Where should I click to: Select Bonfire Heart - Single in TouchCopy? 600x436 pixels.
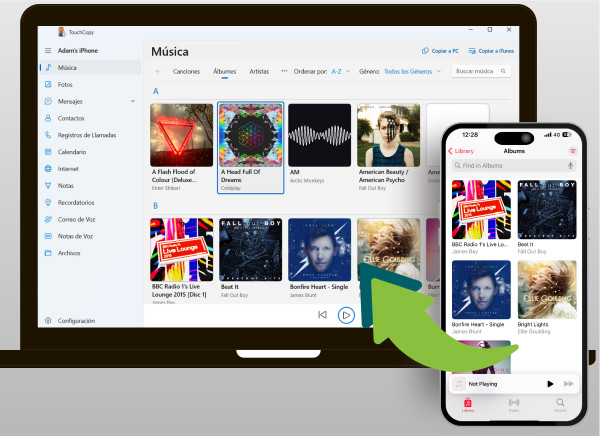click(x=320, y=258)
